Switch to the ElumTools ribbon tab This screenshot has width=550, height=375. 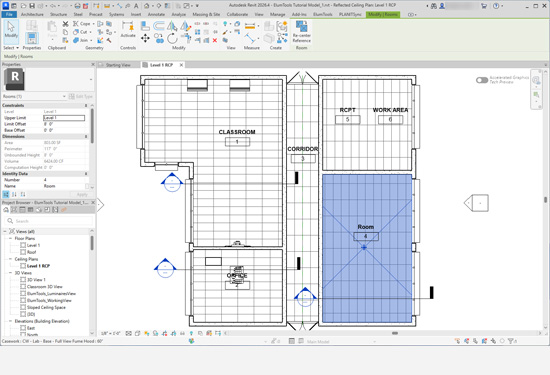point(322,14)
